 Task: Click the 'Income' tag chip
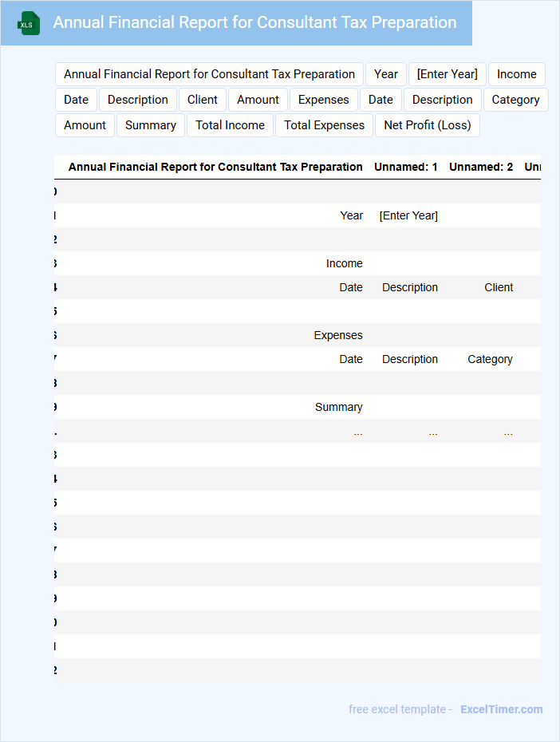(x=516, y=74)
